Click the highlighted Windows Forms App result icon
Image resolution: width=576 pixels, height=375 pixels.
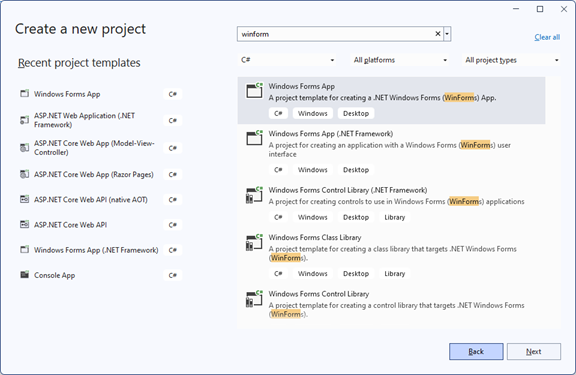pyautogui.click(x=254, y=90)
